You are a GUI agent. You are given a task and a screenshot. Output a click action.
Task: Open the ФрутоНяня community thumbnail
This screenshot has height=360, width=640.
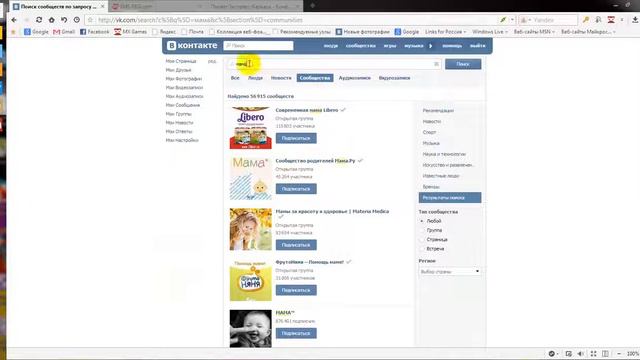click(x=251, y=280)
